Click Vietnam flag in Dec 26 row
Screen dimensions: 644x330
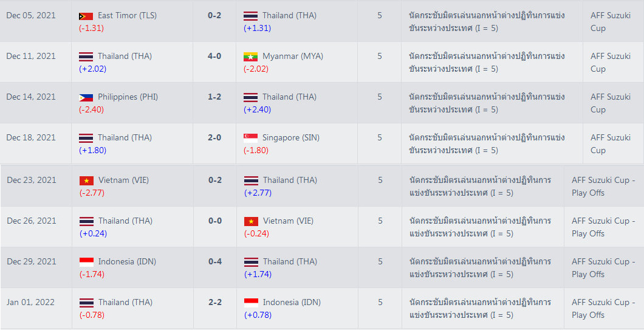coord(251,221)
